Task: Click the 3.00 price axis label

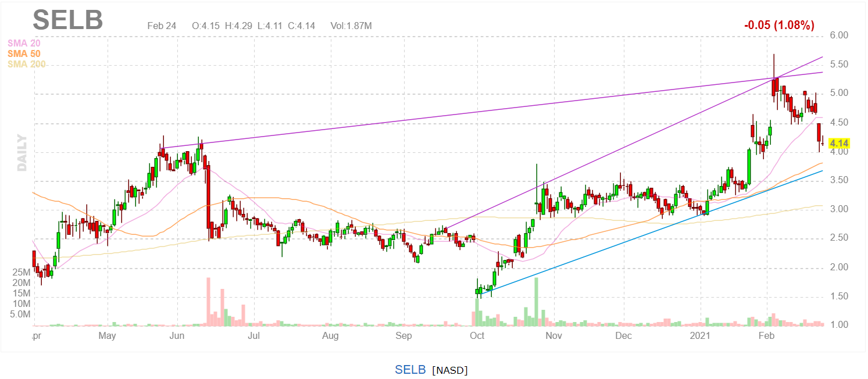Action: pyautogui.click(x=839, y=209)
